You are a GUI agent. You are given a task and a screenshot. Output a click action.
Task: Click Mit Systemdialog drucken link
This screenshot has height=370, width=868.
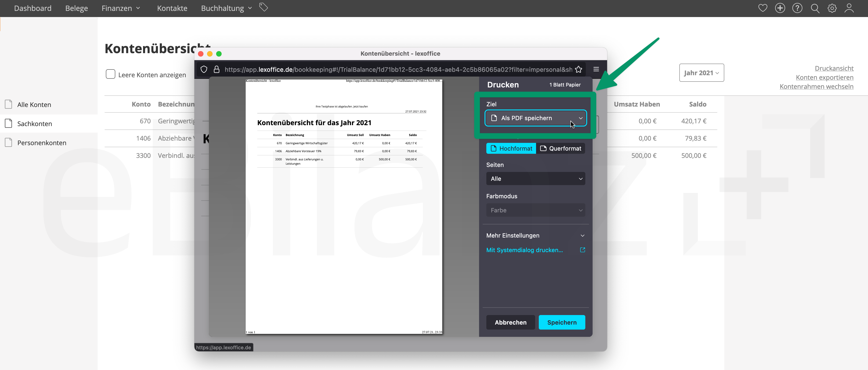(524, 250)
